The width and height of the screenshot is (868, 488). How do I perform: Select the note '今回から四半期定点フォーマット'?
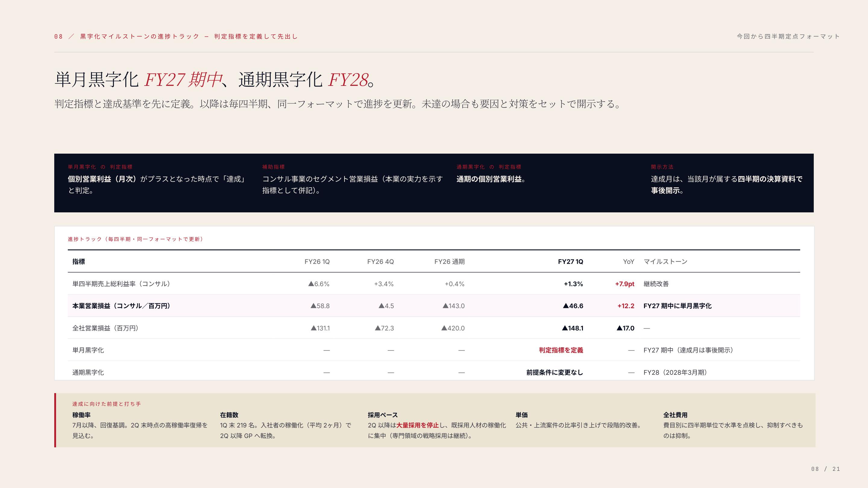(788, 36)
